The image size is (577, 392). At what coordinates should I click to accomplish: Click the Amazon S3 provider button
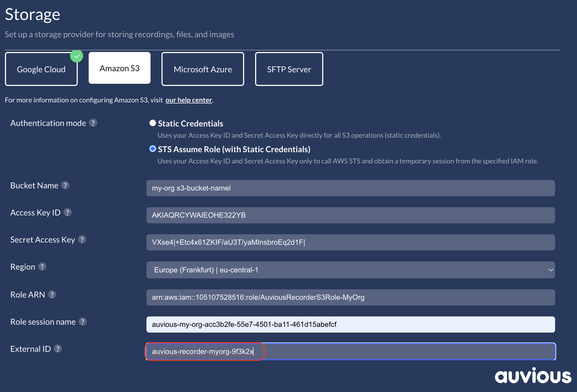(120, 68)
